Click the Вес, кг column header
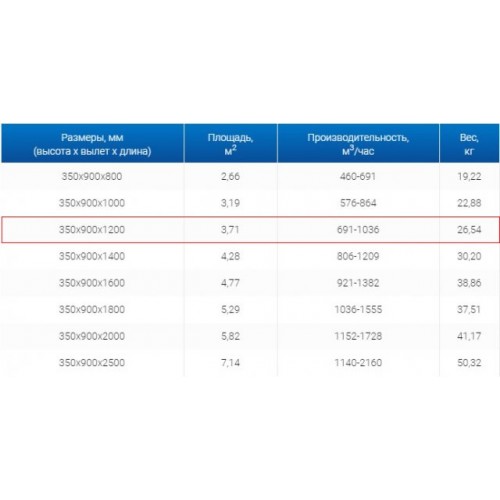 coord(469,143)
